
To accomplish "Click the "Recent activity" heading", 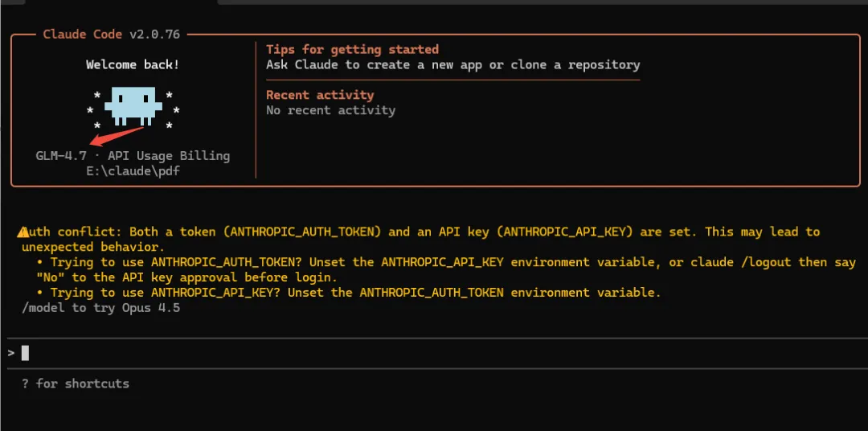I will [x=320, y=95].
